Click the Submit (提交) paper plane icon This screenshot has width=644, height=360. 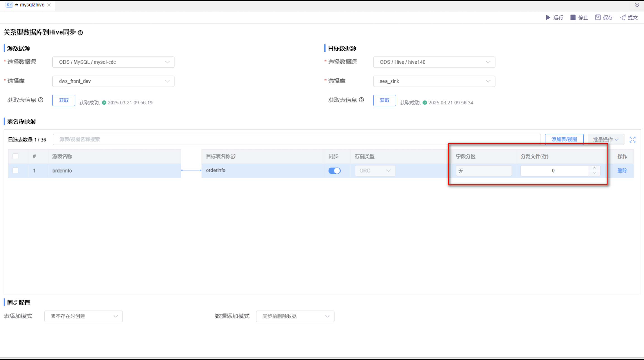pyautogui.click(x=623, y=17)
